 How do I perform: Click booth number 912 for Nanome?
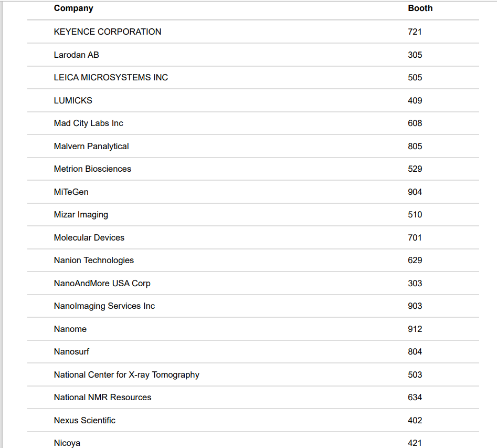pyautogui.click(x=415, y=329)
